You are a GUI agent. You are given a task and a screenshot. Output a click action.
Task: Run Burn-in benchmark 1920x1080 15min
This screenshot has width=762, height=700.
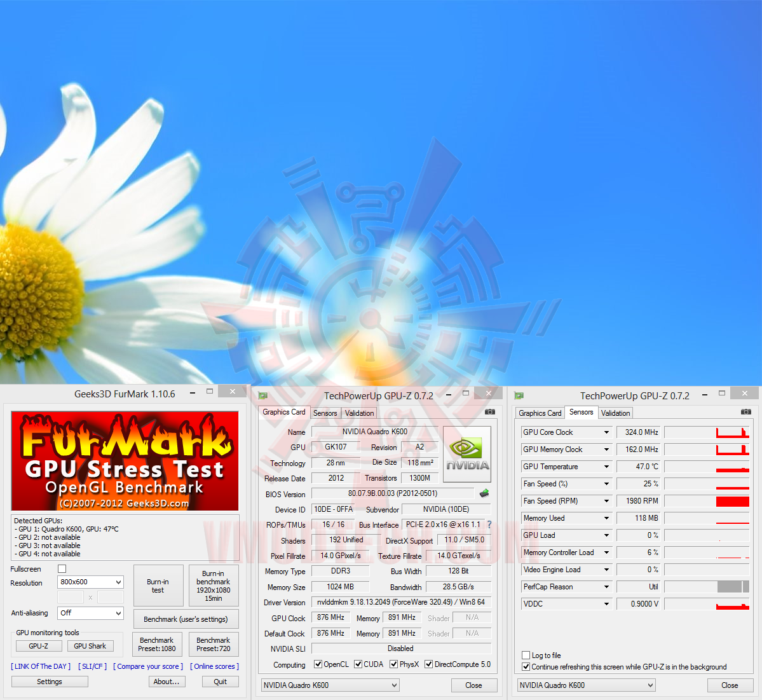click(x=214, y=586)
